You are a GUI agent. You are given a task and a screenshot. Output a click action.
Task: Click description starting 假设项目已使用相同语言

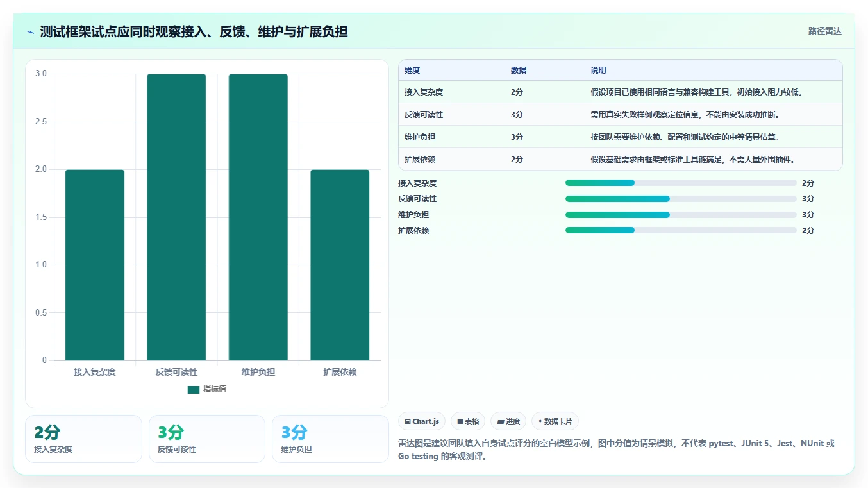coord(697,92)
